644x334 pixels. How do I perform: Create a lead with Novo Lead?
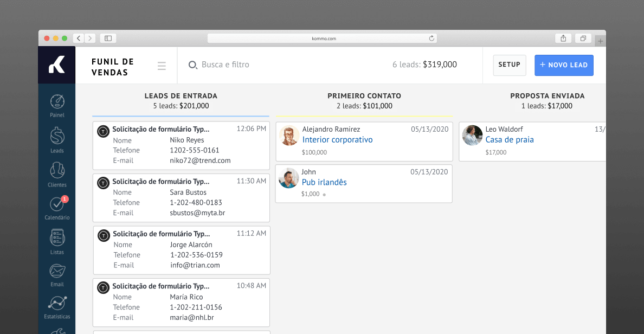click(564, 65)
